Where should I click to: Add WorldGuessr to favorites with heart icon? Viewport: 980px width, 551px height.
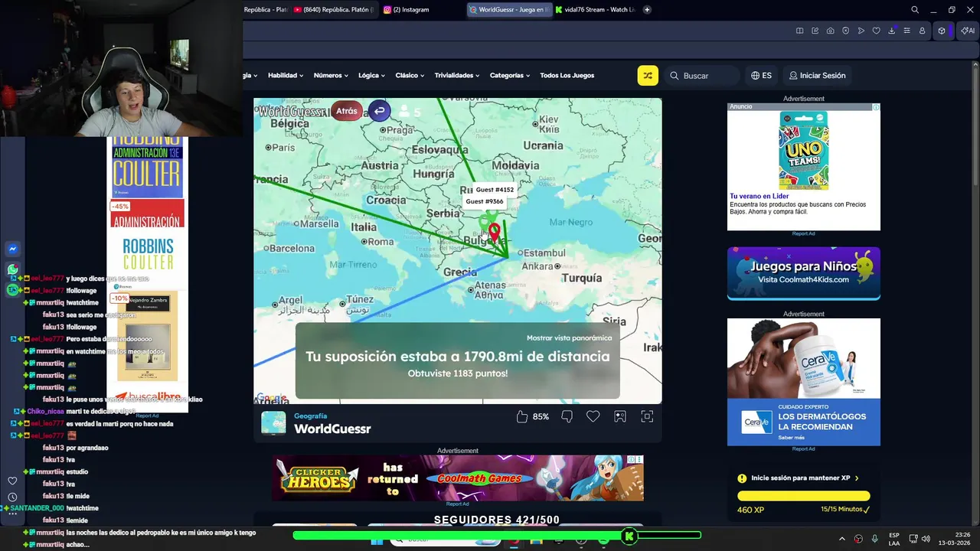(x=593, y=416)
